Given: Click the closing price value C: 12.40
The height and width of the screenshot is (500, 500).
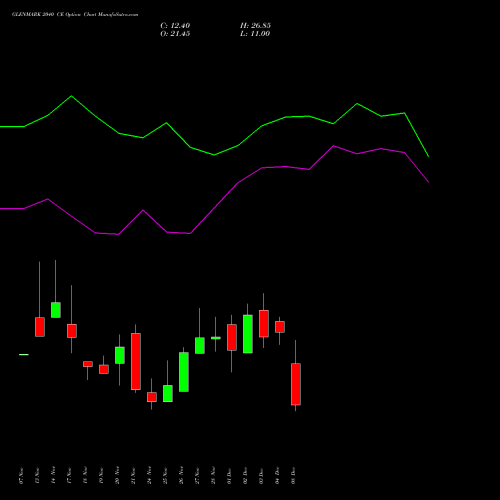Looking at the screenshot, I should coord(175,26).
